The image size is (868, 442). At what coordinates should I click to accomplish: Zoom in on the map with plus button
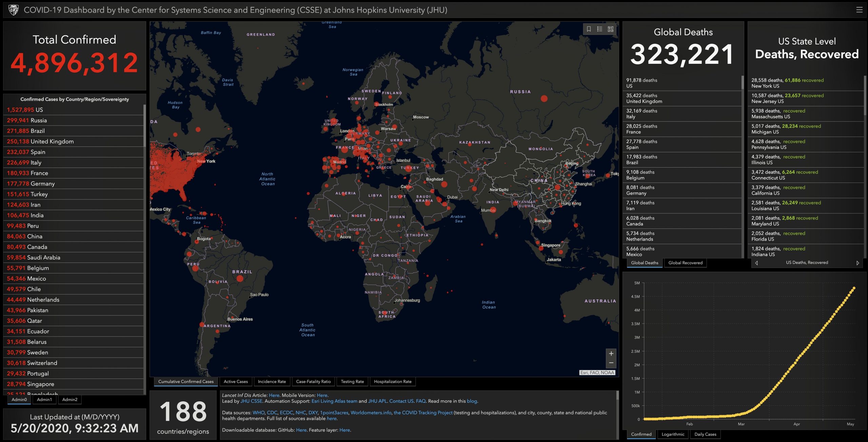coord(611,353)
